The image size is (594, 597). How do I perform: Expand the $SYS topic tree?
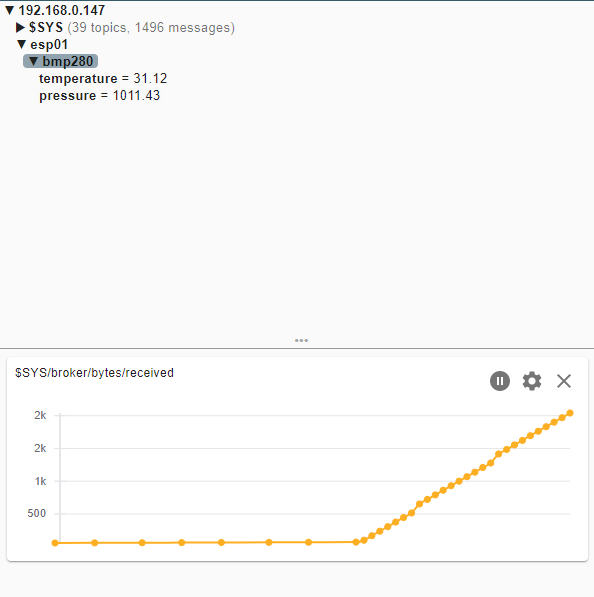coord(20,27)
